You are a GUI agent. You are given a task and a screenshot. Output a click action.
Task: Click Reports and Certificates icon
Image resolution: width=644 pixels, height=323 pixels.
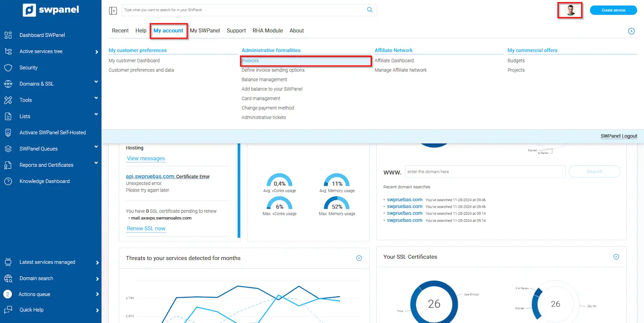(x=8, y=165)
